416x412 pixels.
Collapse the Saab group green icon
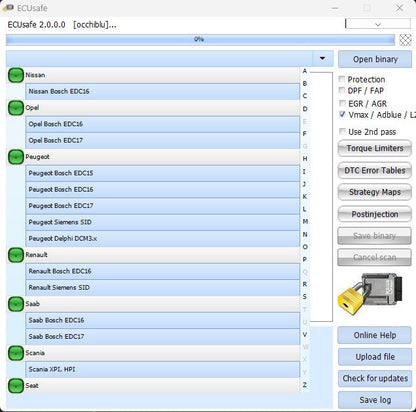point(15,304)
